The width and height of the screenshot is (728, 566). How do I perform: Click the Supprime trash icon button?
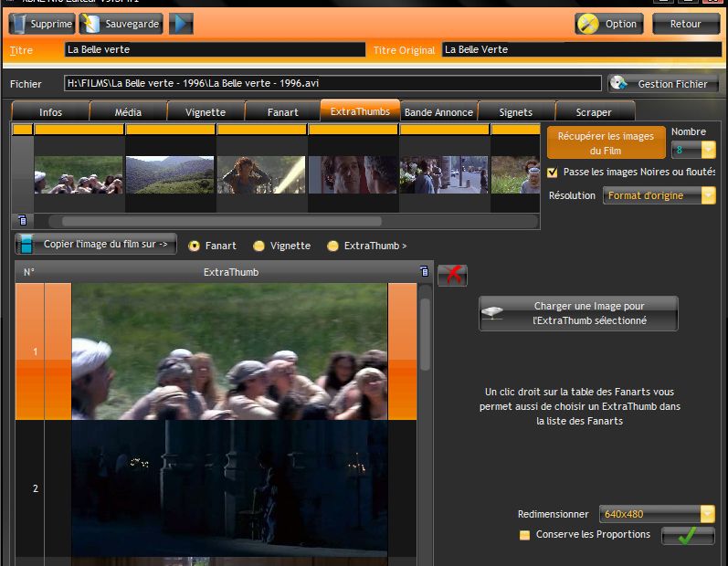coord(41,24)
